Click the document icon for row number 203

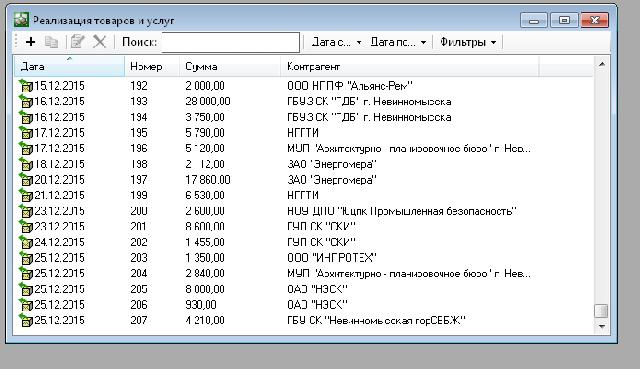tap(26, 258)
